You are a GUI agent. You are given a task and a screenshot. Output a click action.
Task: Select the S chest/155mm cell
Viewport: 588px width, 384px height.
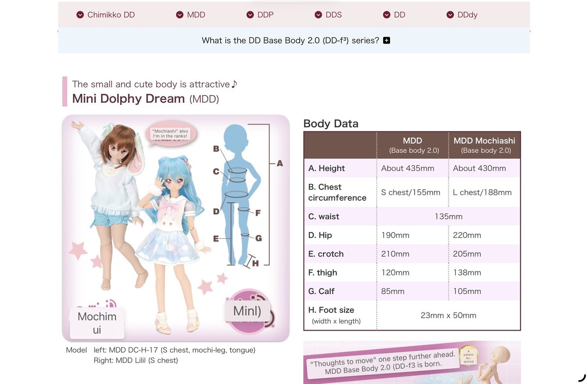coord(411,192)
